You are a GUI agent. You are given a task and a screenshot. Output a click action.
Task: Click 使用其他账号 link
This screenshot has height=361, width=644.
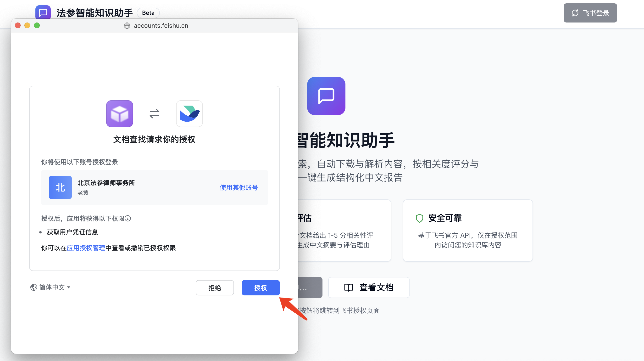239,187
